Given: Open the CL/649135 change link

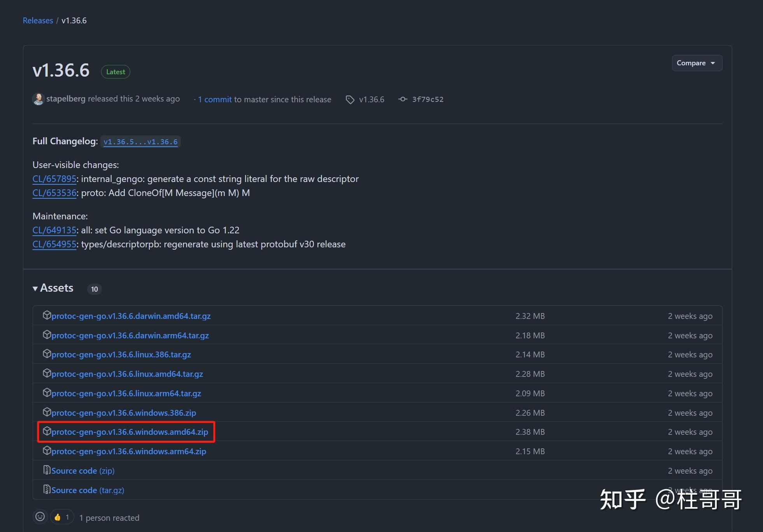Looking at the screenshot, I should click(x=54, y=230).
